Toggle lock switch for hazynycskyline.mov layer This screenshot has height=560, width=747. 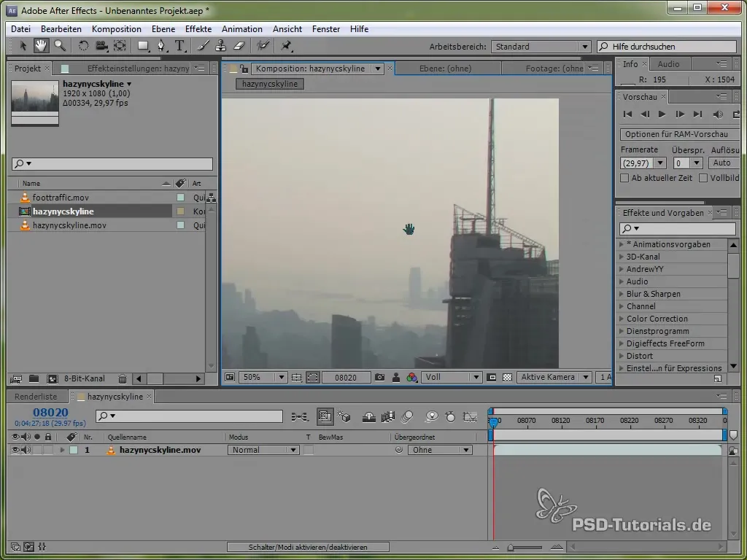[48, 450]
